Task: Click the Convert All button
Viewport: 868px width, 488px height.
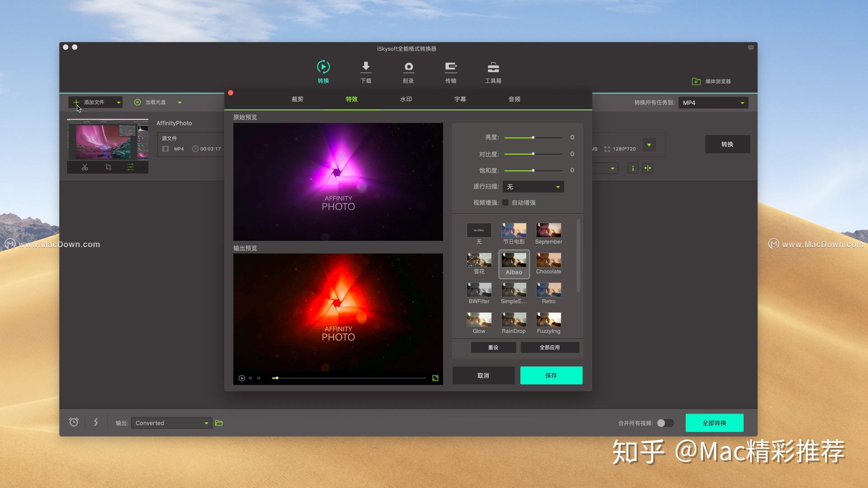Action: [714, 423]
